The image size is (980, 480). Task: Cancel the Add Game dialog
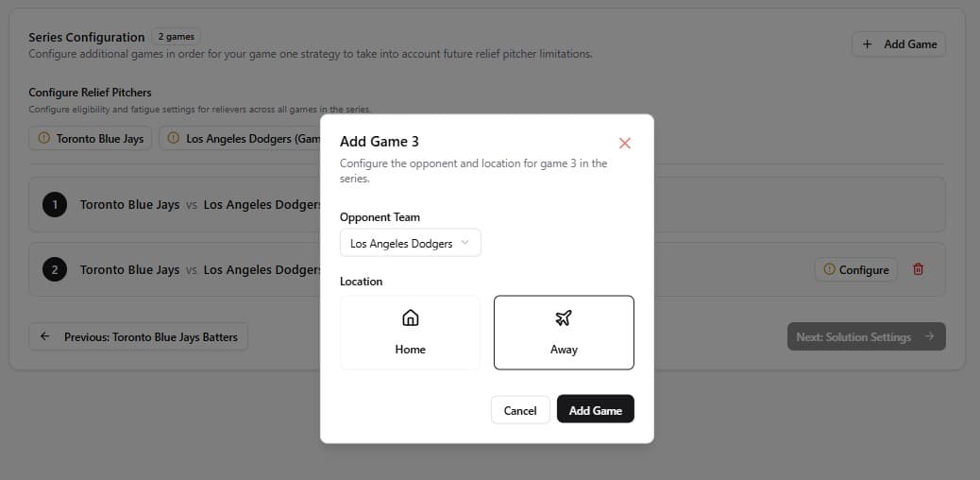point(520,410)
